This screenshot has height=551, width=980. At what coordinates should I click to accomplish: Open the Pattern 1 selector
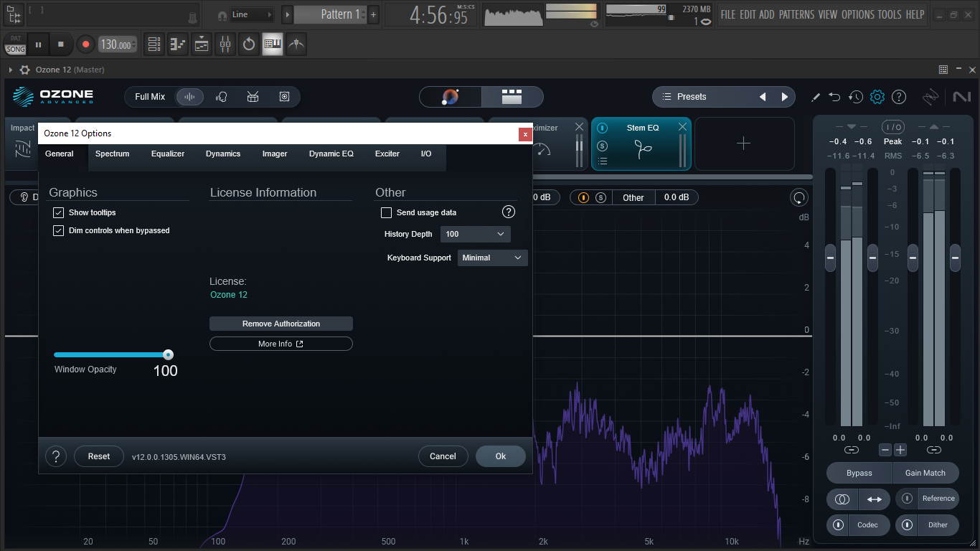tap(330, 14)
